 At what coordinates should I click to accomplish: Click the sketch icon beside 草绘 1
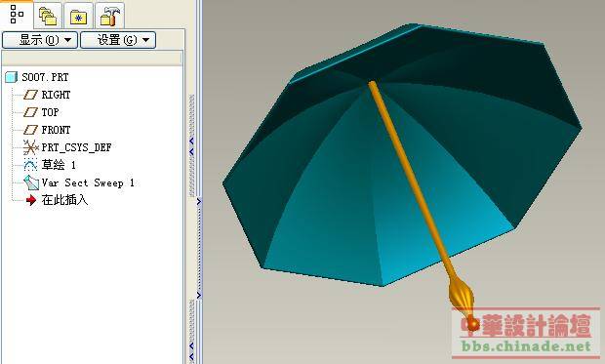30,165
